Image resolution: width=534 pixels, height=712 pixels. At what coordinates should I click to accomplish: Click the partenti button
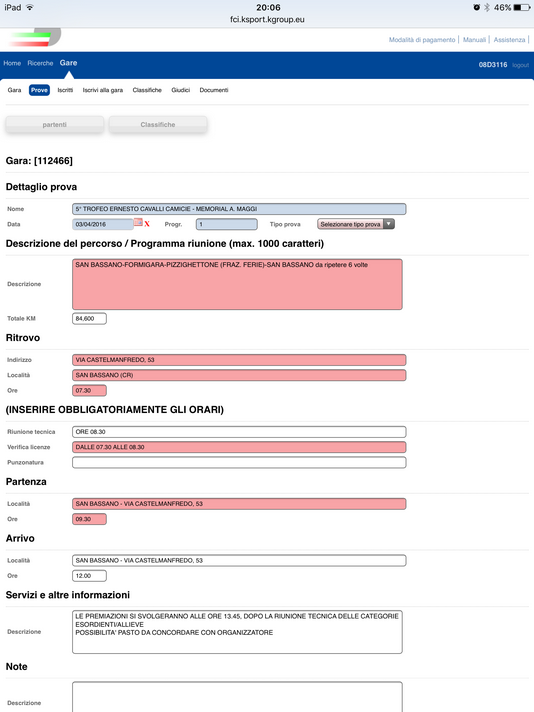click(54, 124)
